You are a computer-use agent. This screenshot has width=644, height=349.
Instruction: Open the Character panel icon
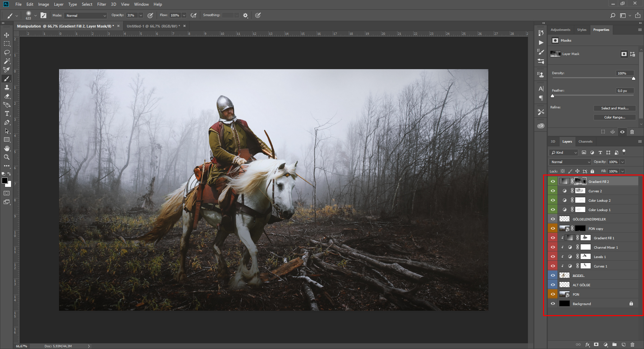pyautogui.click(x=541, y=89)
